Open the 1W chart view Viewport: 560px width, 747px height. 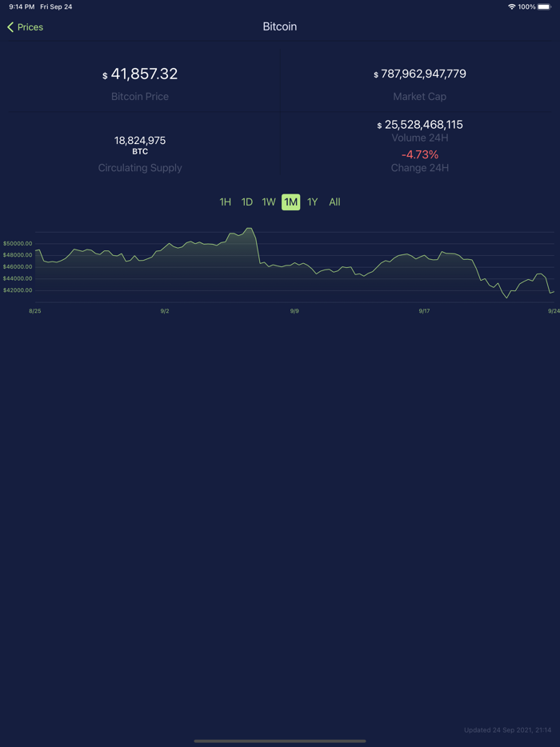[x=269, y=202]
